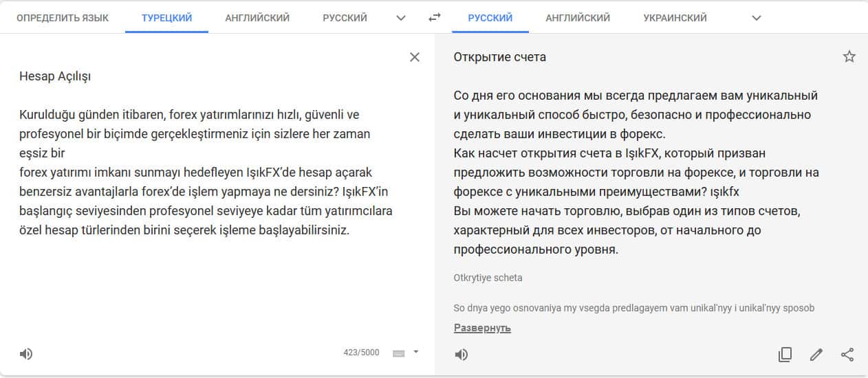Expand keyboard input options arrow
The height and width of the screenshot is (378, 868).
coord(415,352)
